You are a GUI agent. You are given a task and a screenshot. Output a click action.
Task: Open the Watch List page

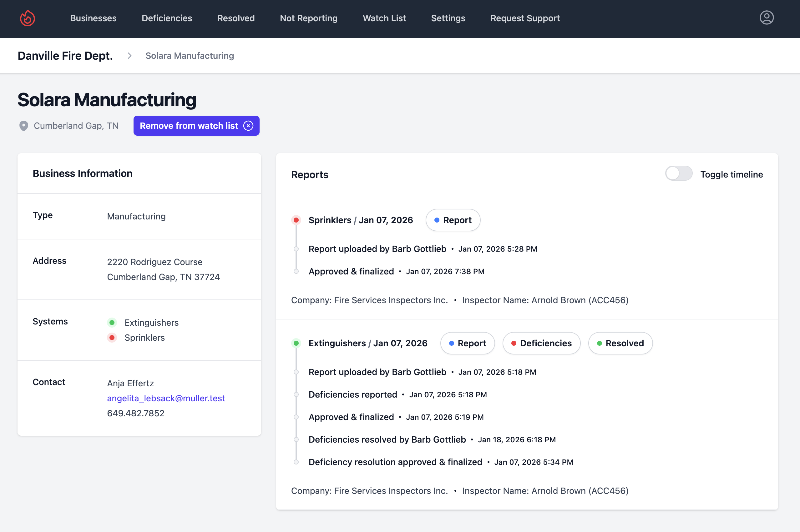point(384,18)
